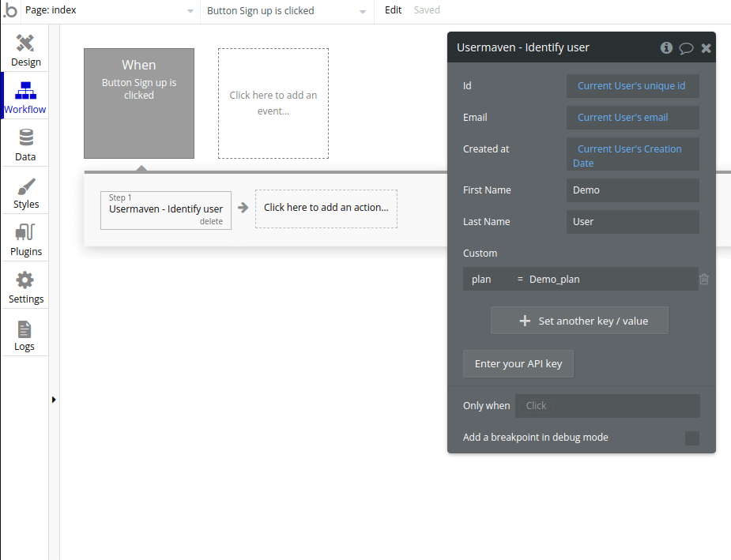
Task: Click Enter your API key button
Action: pyautogui.click(x=518, y=363)
